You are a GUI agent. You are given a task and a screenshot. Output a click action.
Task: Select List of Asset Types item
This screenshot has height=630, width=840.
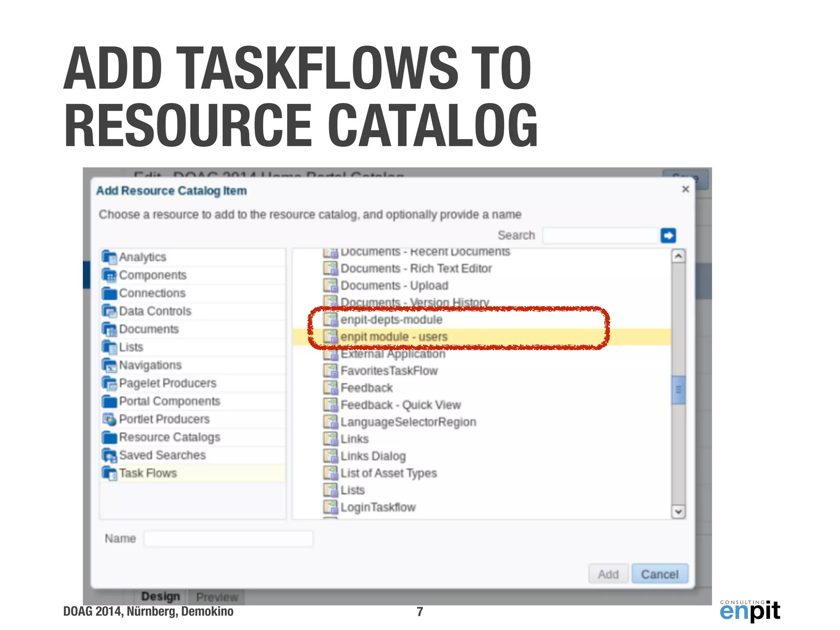click(x=388, y=473)
